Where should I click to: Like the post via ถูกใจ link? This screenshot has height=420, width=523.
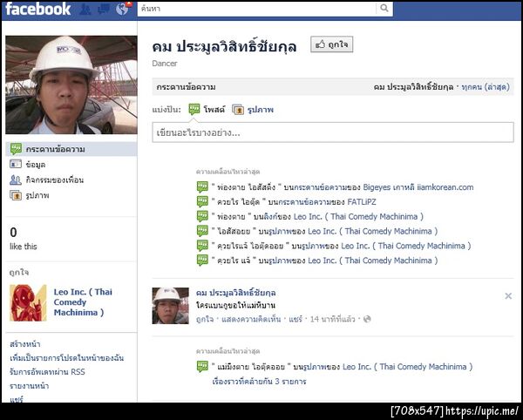[205, 319]
